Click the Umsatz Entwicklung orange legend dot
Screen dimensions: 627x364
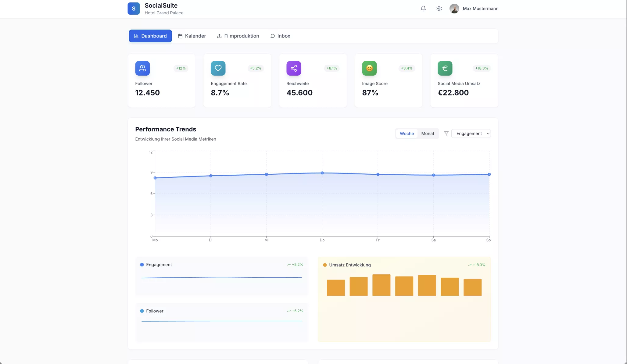pyautogui.click(x=325, y=265)
